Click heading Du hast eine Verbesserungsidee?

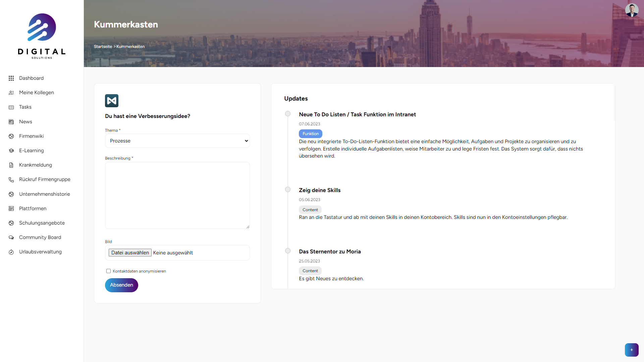148,116
